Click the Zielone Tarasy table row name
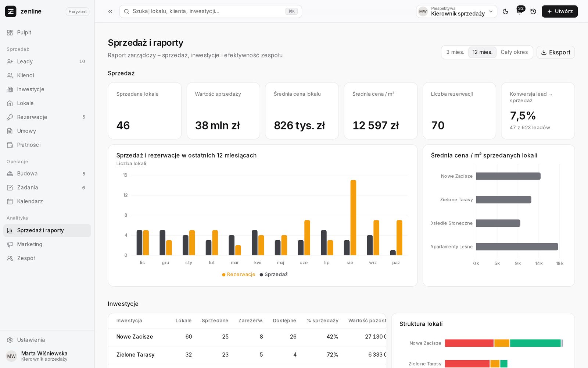This screenshot has width=588, height=368. (135, 355)
